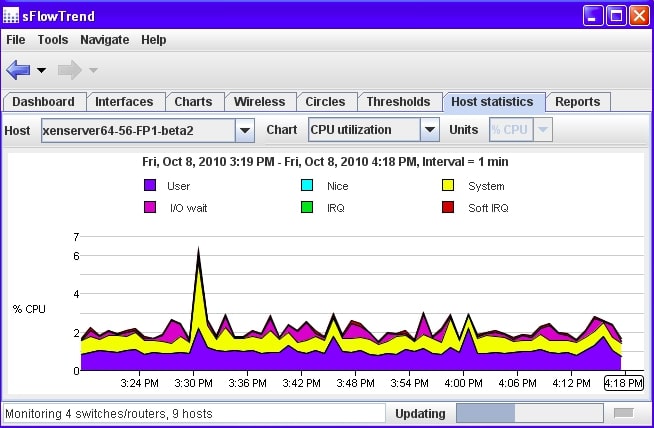
Task: Click the sFlowTrend title bar icon
Action: tap(10, 16)
